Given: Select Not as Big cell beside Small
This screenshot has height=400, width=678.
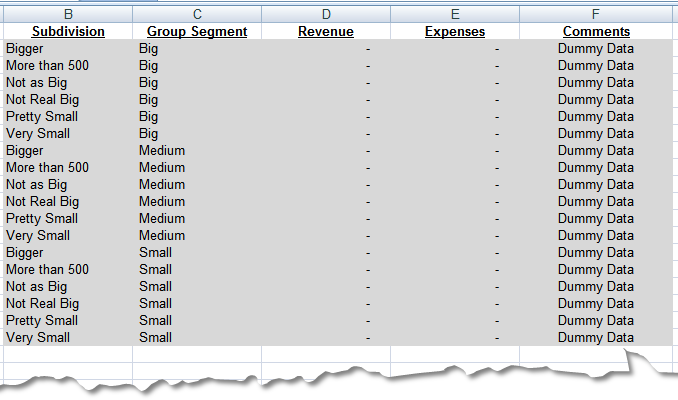Looking at the screenshot, I should pyautogui.click(x=68, y=286).
